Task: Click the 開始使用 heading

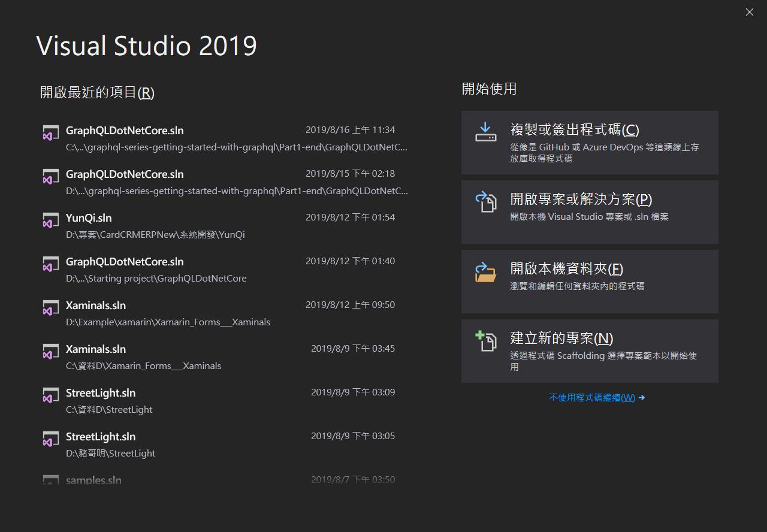Action: [489, 89]
